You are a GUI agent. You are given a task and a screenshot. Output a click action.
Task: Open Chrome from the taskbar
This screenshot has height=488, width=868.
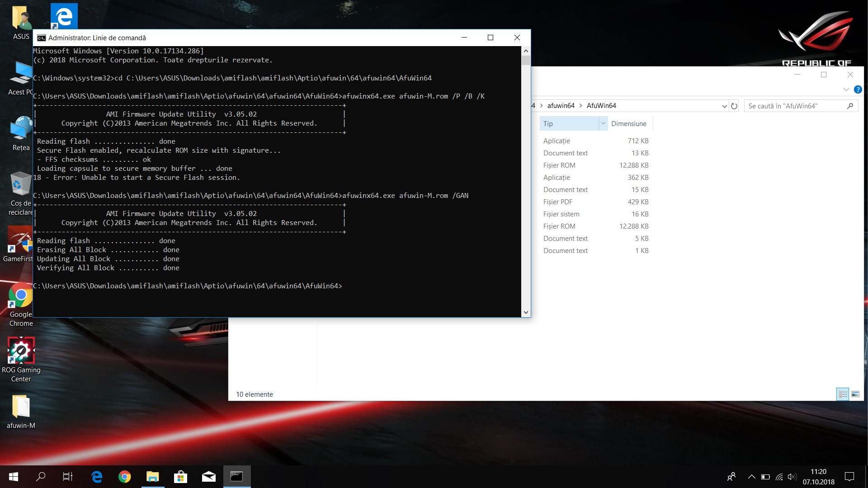[x=125, y=477]
